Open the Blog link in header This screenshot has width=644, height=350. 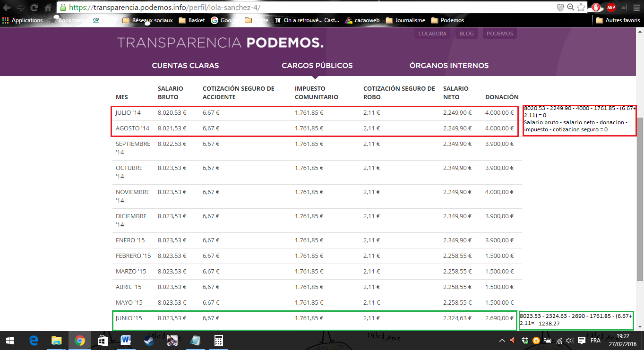click(x=466, y=34)
